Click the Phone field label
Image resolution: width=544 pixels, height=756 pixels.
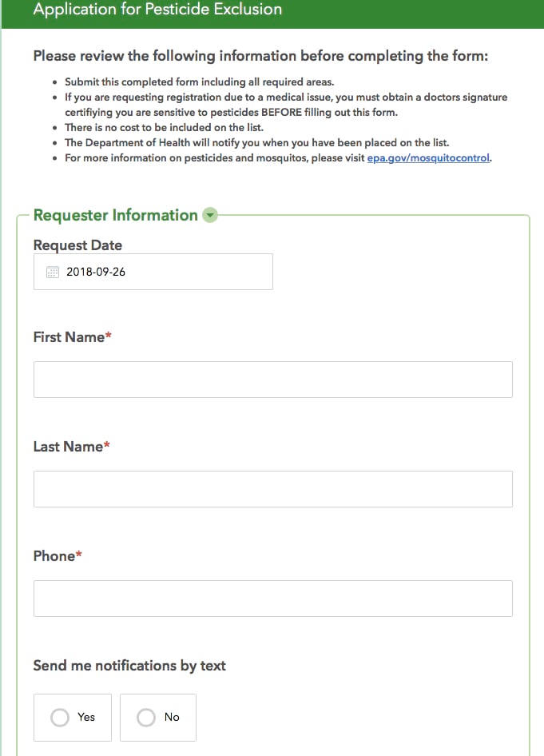coord(54,556)
